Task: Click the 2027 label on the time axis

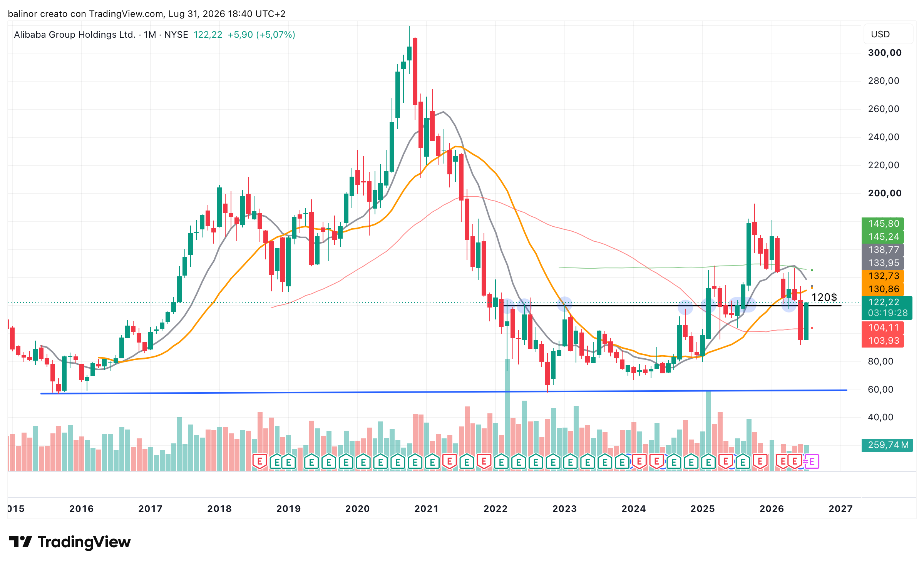Action: pyautogui.click(x=840, y=509)
